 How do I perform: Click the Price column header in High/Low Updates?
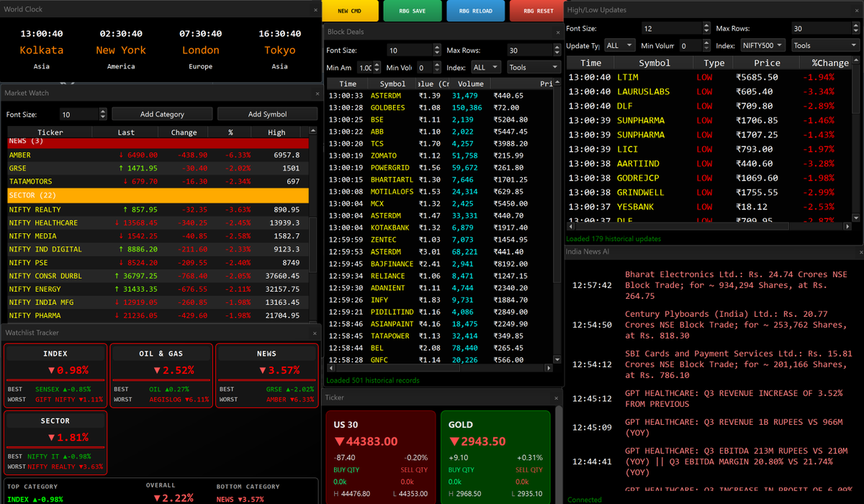tap(767, 63)
